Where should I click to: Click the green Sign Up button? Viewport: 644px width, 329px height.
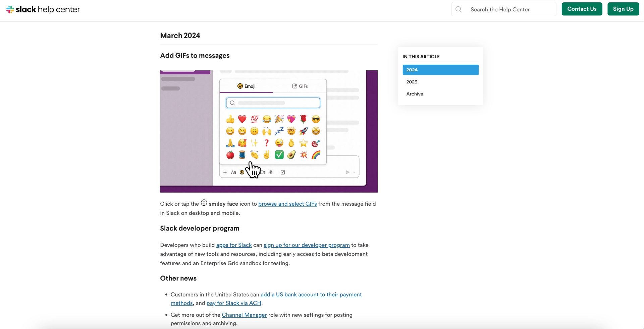(x=623, y=9)
